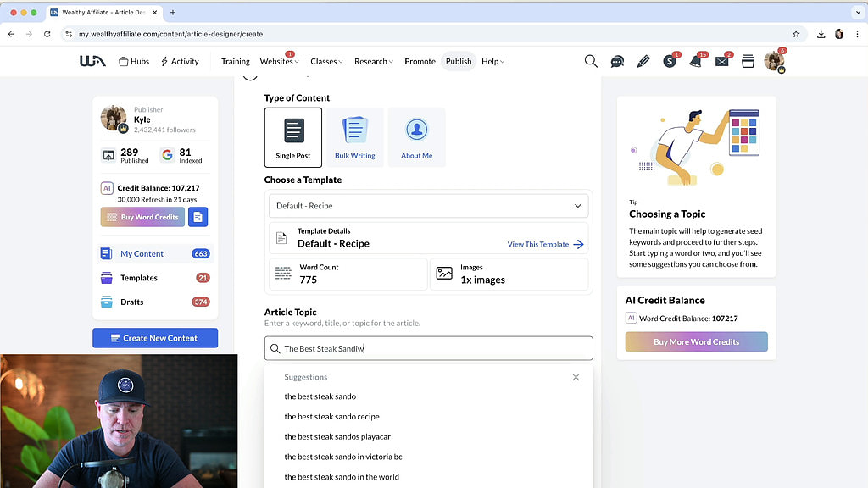Click the search magnifier icon in the header
The width and height of the screenshot is (868, 488).
(591, 61)
